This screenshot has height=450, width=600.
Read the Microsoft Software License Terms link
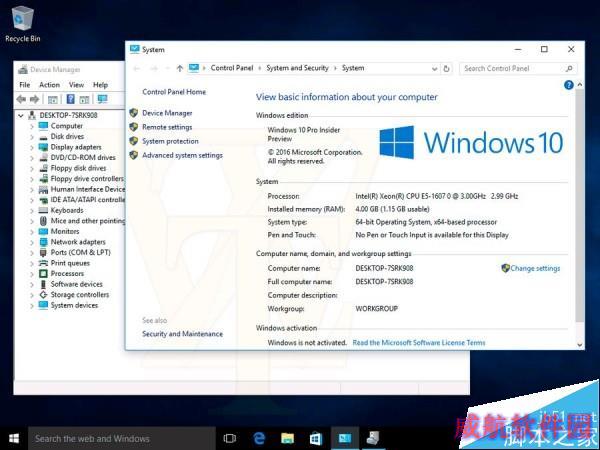click(x=419, y=343)
